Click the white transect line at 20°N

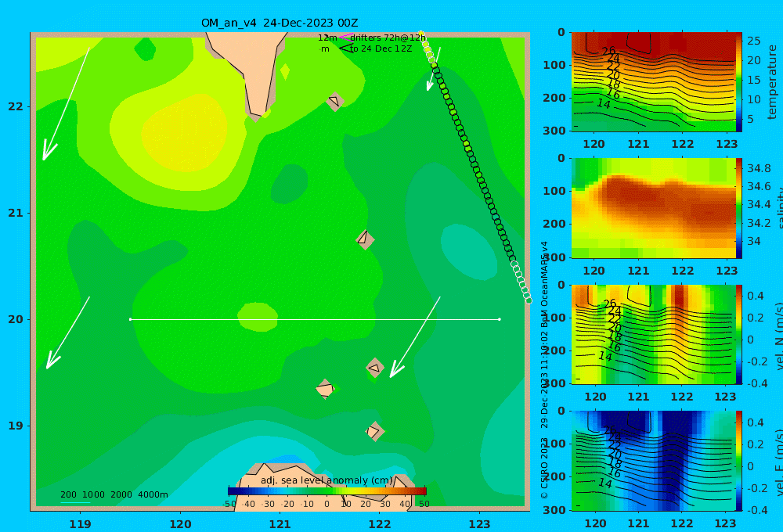(x=315, y=319)
